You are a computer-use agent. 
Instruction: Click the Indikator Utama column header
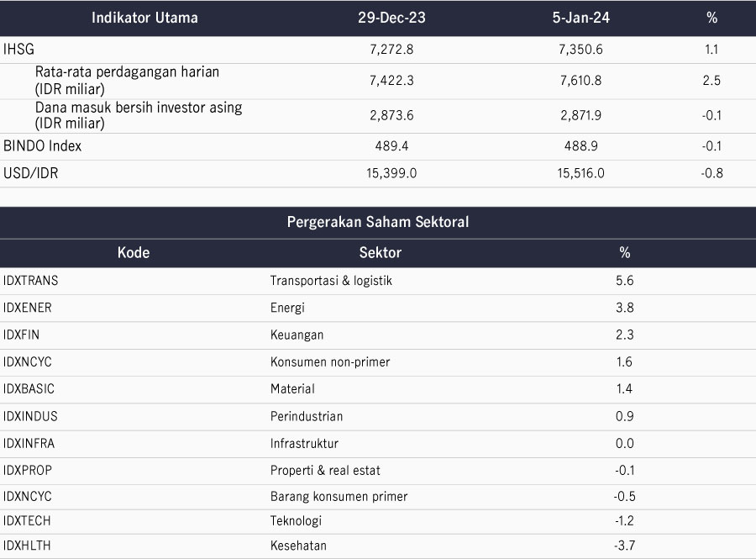[x=144, y=18]
